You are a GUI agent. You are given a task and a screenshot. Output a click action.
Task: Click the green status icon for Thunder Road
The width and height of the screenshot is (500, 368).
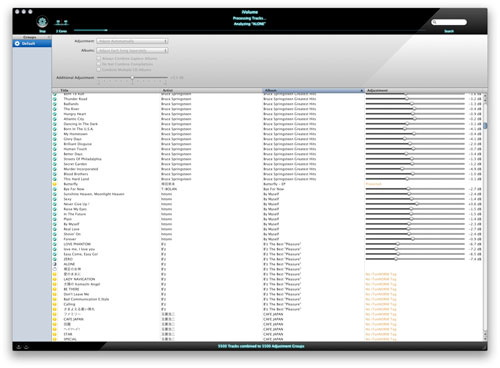click(x=55, y=99)
